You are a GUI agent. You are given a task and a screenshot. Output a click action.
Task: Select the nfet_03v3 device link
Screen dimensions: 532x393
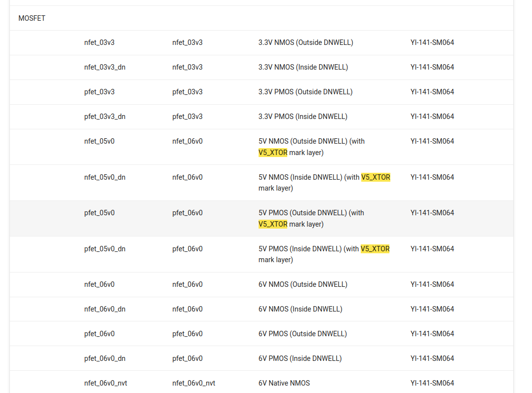[99, 42]
